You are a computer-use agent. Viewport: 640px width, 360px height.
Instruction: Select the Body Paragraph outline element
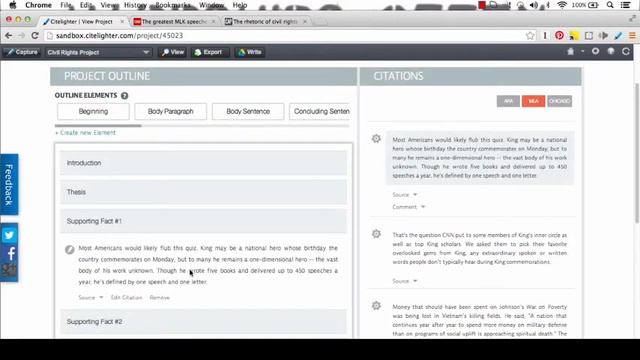pos(171,111)
